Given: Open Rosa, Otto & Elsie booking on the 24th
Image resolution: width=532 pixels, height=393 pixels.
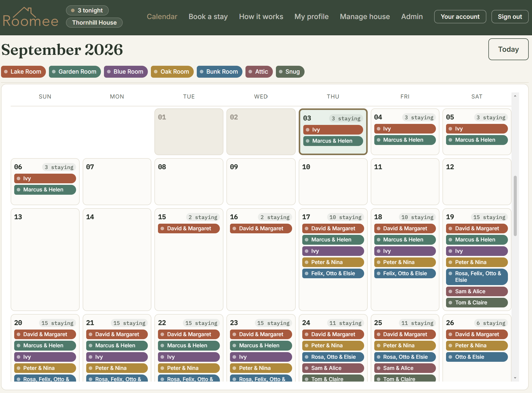Looking at the screenshot, I should (x=333, y=357).
